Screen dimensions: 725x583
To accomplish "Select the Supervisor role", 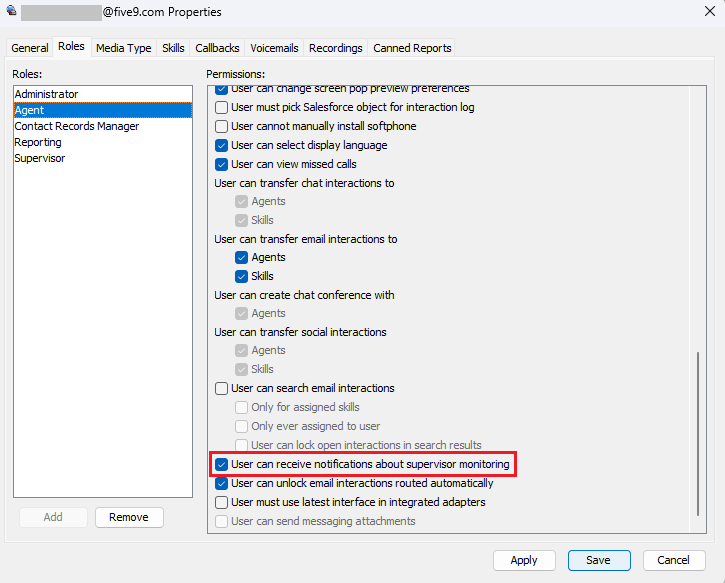I will [x=103, y=158].
